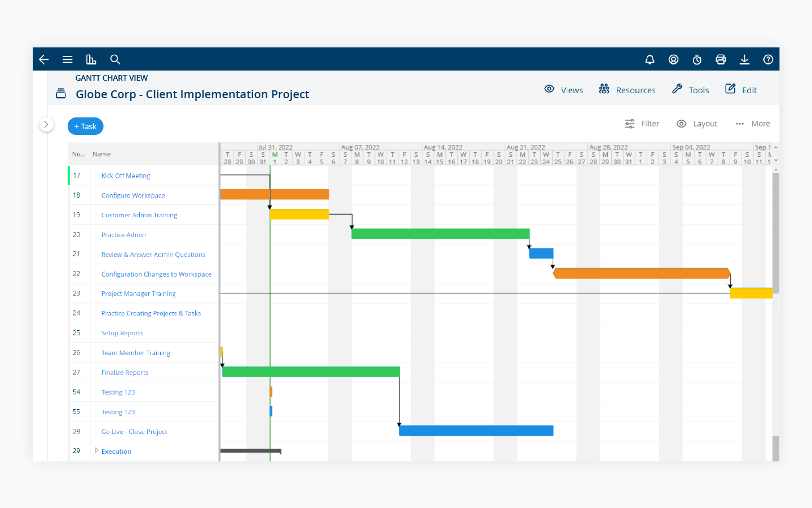This screenshot has height=508, width=812.
Task: Open the Project Manager Training task
Action: tap(139, 294)
